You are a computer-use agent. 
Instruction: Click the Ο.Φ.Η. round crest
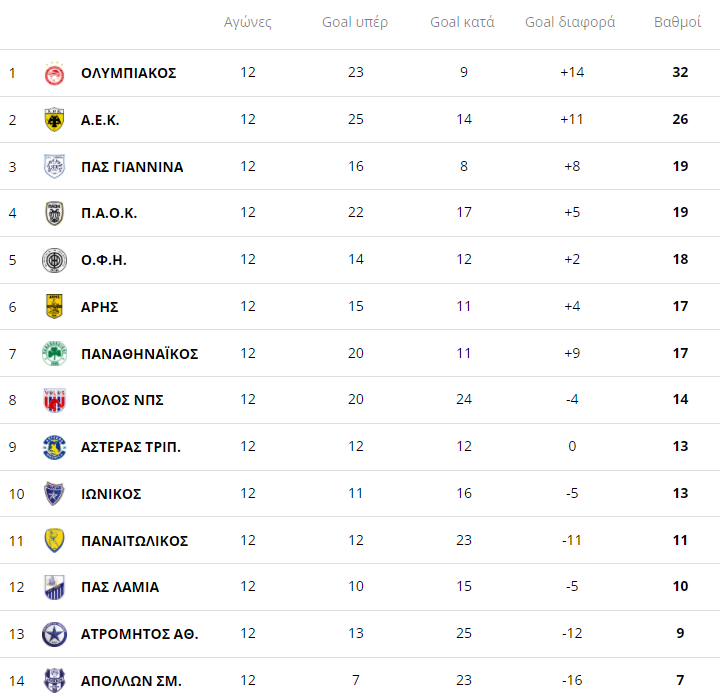click(x=54, y=260)
